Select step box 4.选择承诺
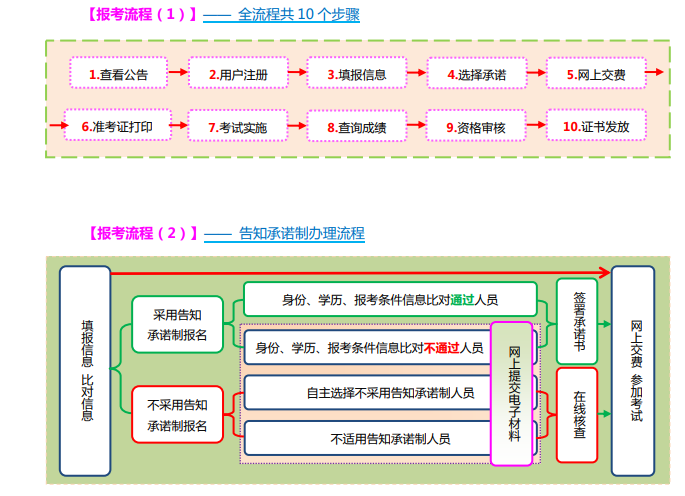 click(477, 73)
